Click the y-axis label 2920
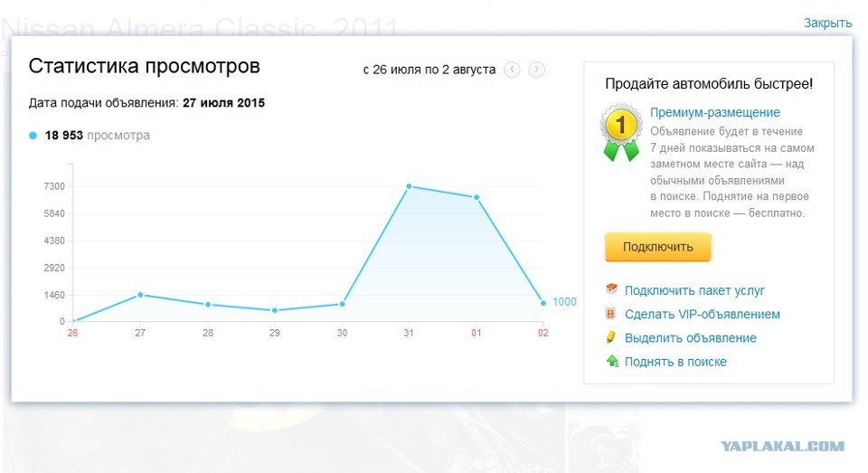The height and width of the screenshot is (473, 868). (x=54, y=268)
